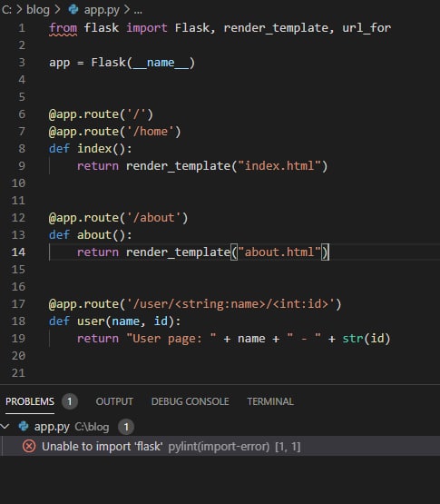Click the problems count badge next to PROBLEMS

(x=70, y=401)
